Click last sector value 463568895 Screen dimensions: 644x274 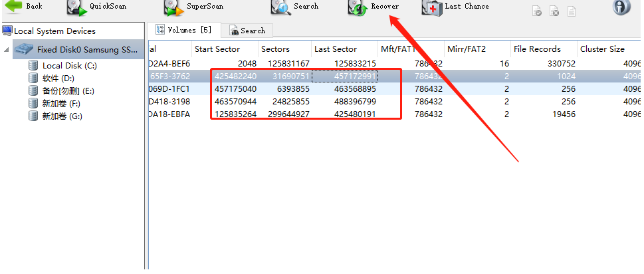[356, 89]
